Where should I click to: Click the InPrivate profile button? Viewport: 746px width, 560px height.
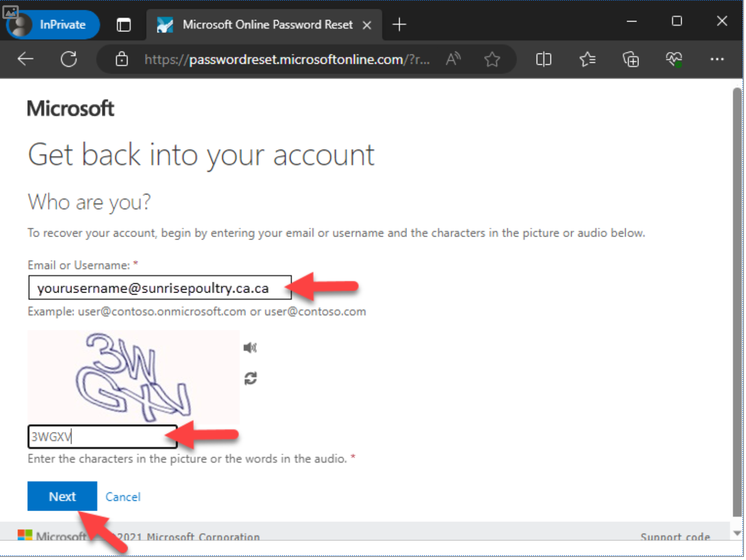click(52, 25)
